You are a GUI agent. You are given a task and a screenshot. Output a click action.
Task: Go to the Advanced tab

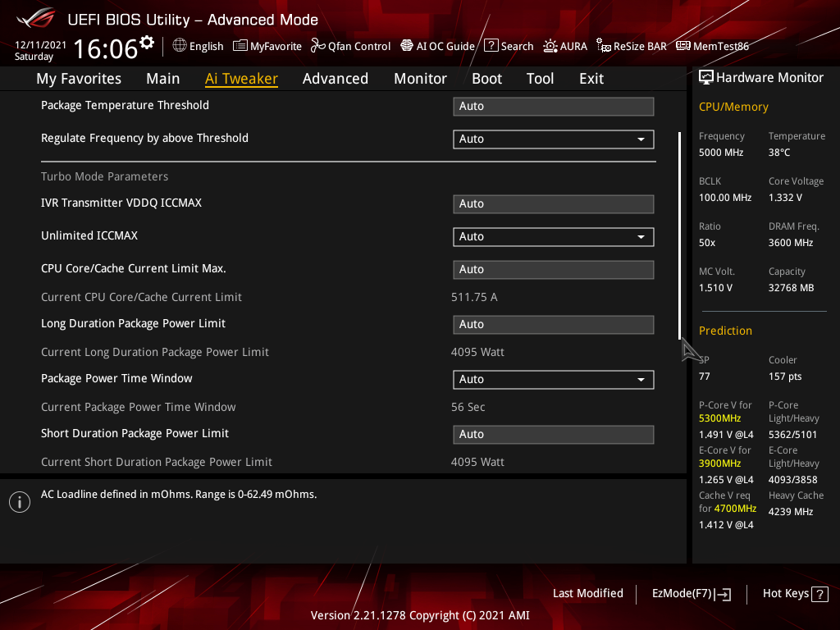[336, 79]
